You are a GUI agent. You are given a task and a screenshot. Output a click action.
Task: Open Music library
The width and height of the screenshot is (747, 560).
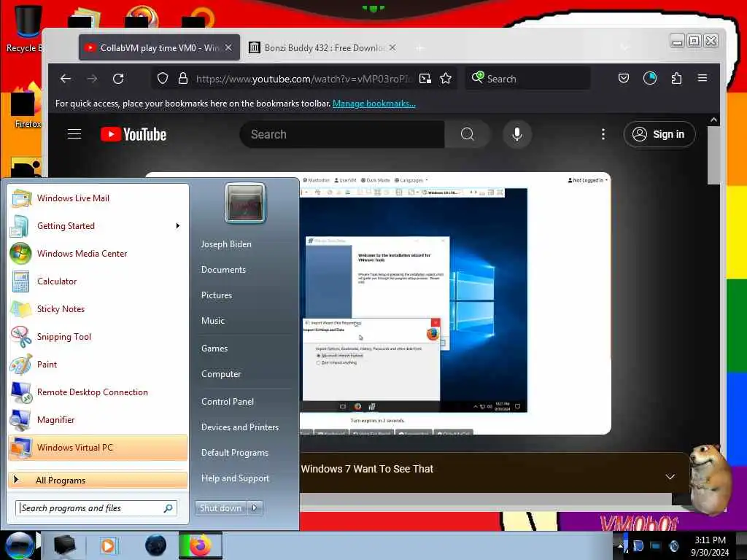coord(213,321)
